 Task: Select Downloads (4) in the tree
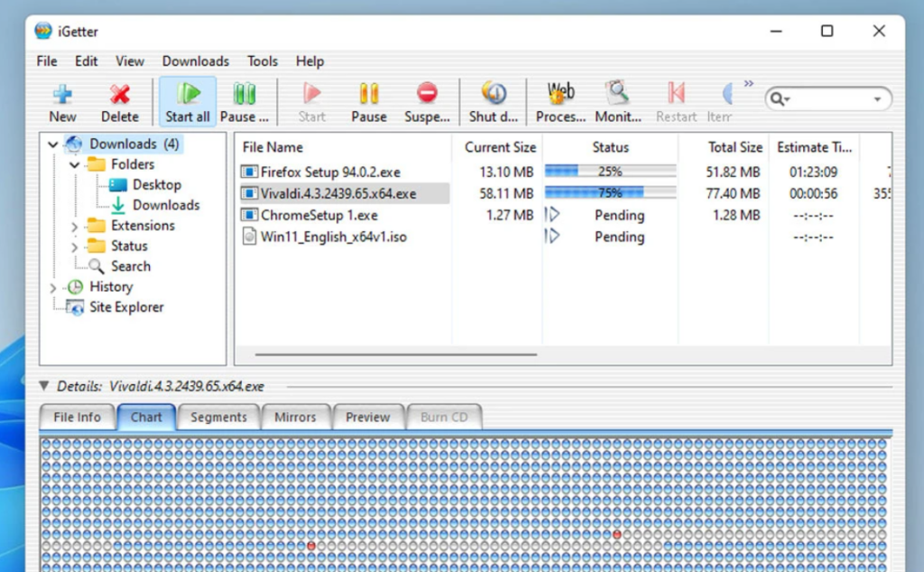[x=134, y=143]
